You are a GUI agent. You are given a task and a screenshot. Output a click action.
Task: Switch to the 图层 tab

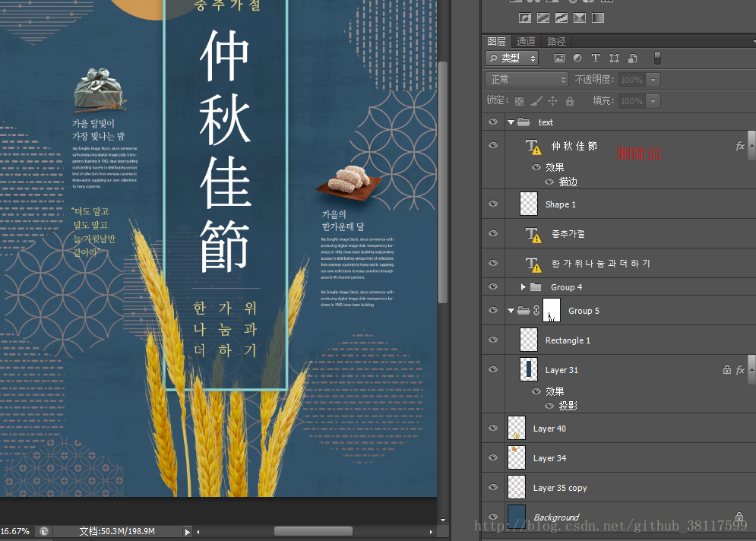pos(496,42)
